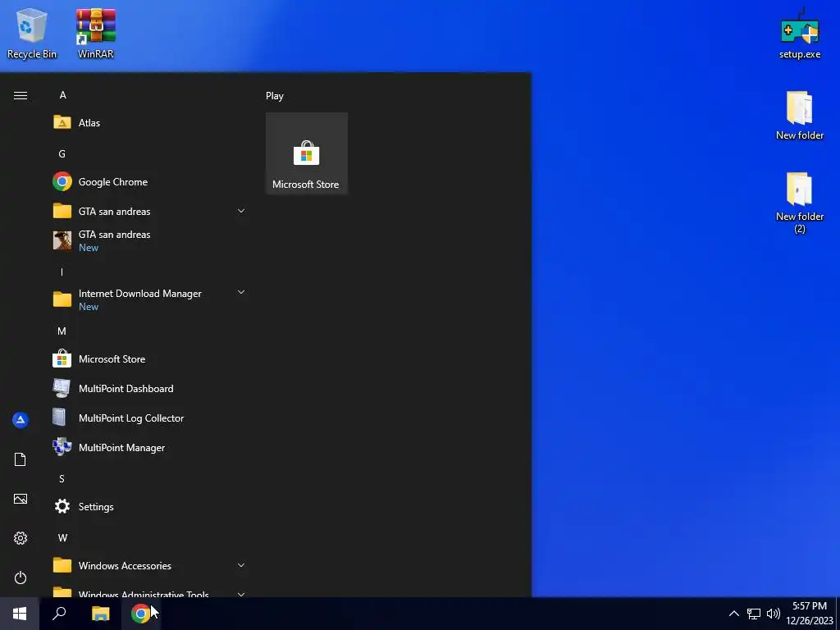Select the New folder (2) desktop icon
Image resolution: width=840 pixels, height=630 pixels.
(x=799, y=203)
